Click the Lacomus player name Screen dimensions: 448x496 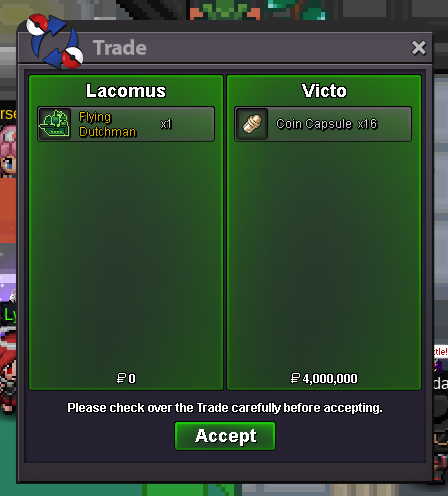[x=126, y=91]
